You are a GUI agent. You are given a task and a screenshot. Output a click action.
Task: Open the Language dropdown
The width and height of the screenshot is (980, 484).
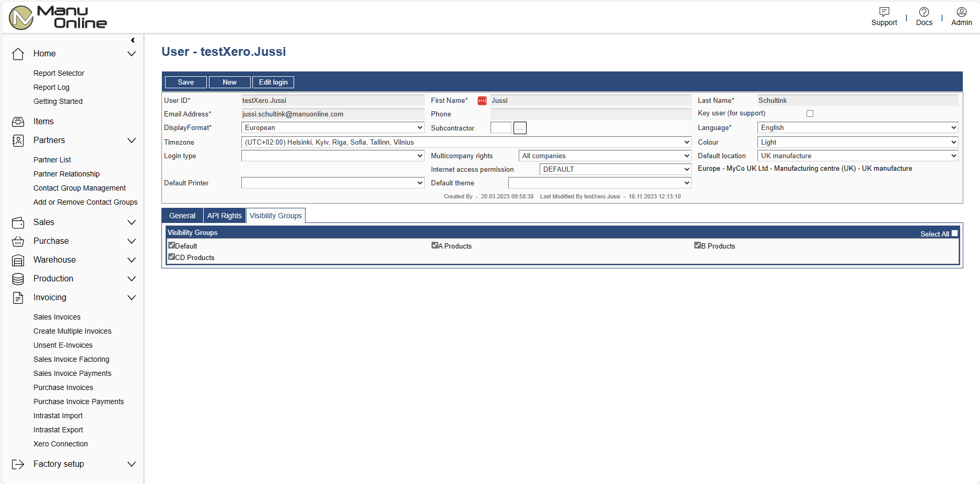(857, 128)
